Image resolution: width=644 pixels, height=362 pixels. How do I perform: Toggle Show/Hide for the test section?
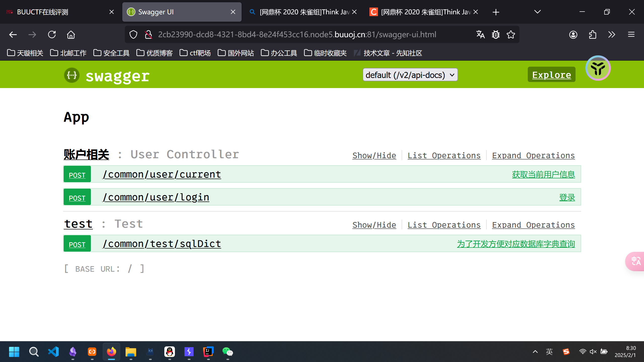(x=374, y=225)
